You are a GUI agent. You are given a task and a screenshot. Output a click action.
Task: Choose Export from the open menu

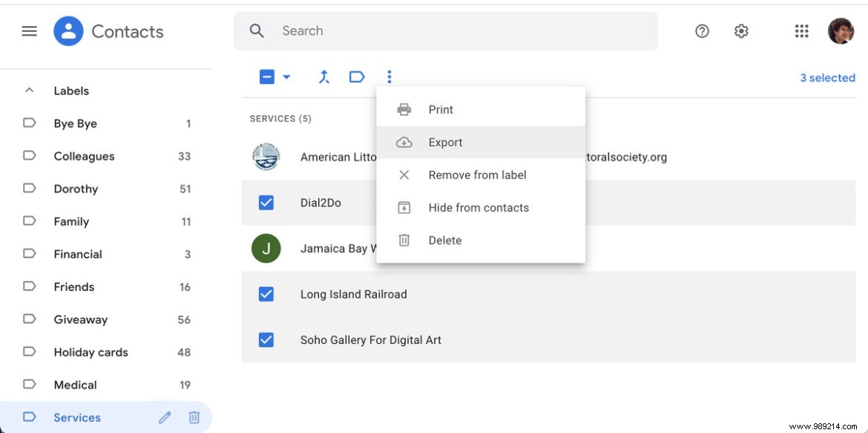445,142
